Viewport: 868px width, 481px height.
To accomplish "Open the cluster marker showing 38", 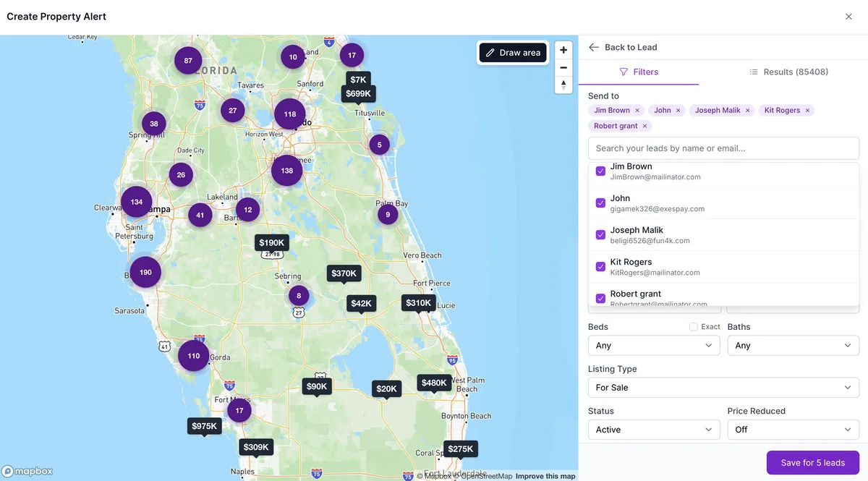I will click(x=154, y=124).
